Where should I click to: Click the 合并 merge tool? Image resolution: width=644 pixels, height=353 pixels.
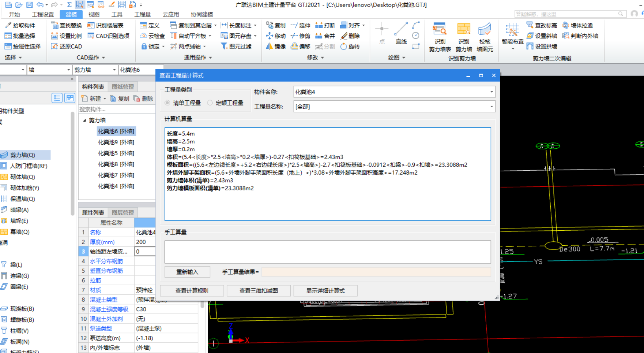325,36
